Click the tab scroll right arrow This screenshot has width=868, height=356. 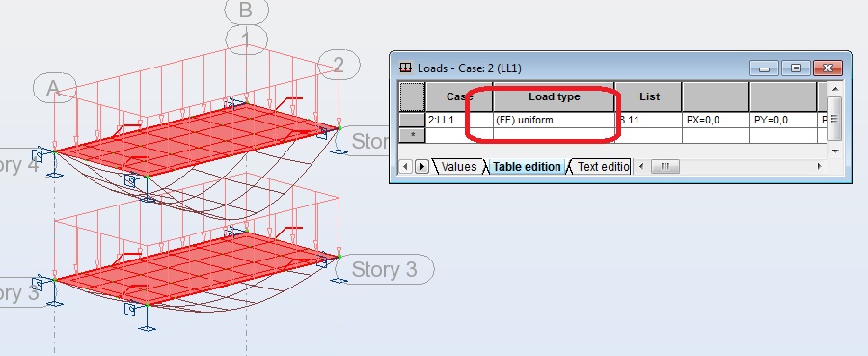click(421, 166)
